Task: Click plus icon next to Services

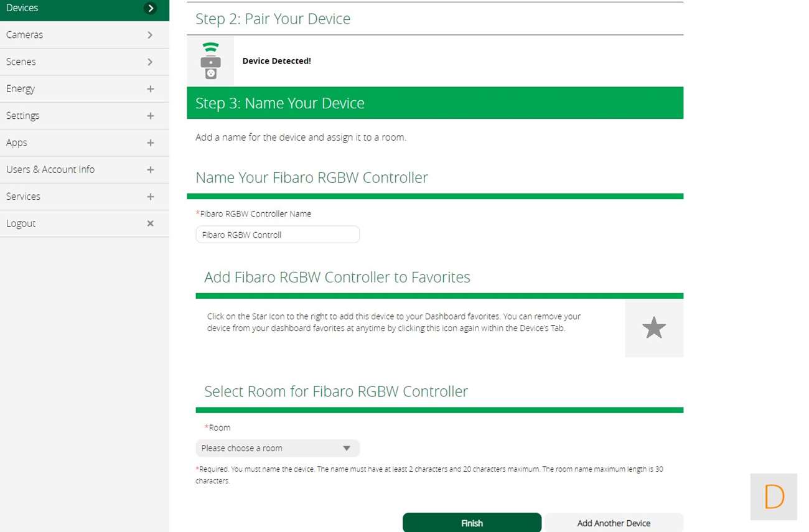Action: tap(150, 197)
